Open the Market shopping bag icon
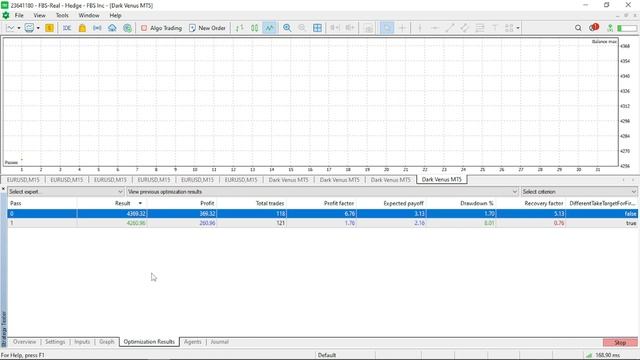Image resolution: width=640 pixels, height=360 pixels. point(82,28)
